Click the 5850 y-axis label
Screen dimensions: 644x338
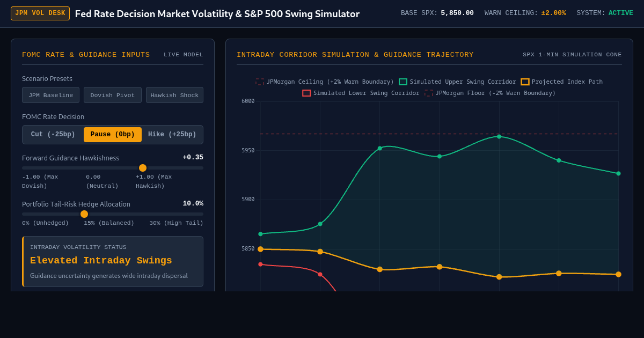click(x=248, y=249)
